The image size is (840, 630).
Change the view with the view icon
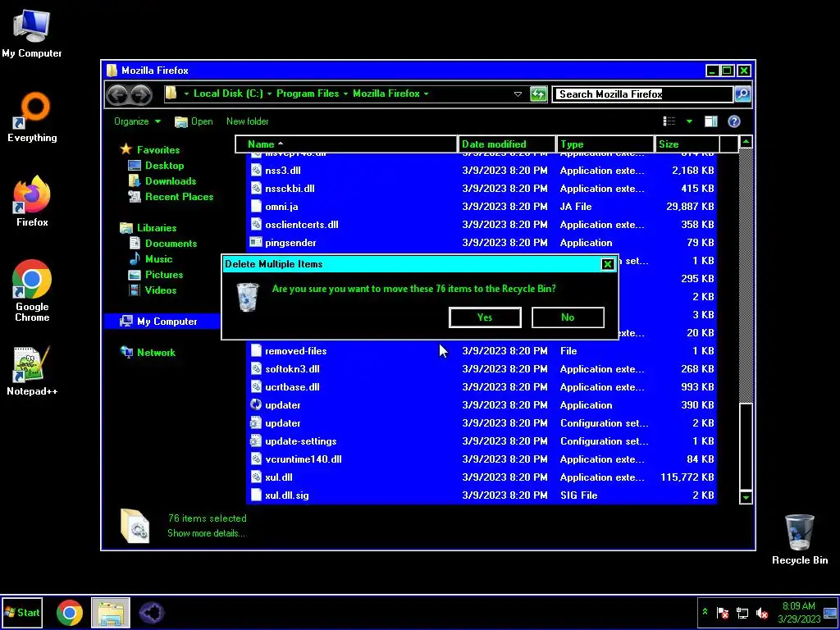point(669,121)
